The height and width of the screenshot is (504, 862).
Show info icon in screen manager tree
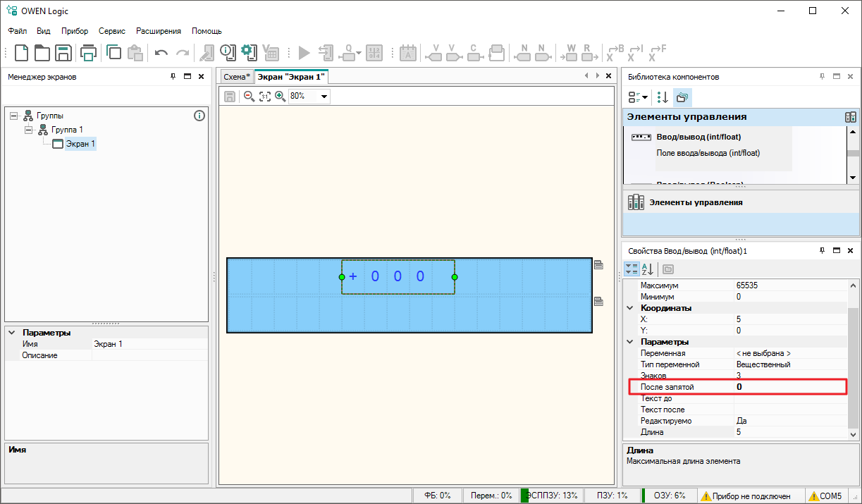[x=199, y=116]
